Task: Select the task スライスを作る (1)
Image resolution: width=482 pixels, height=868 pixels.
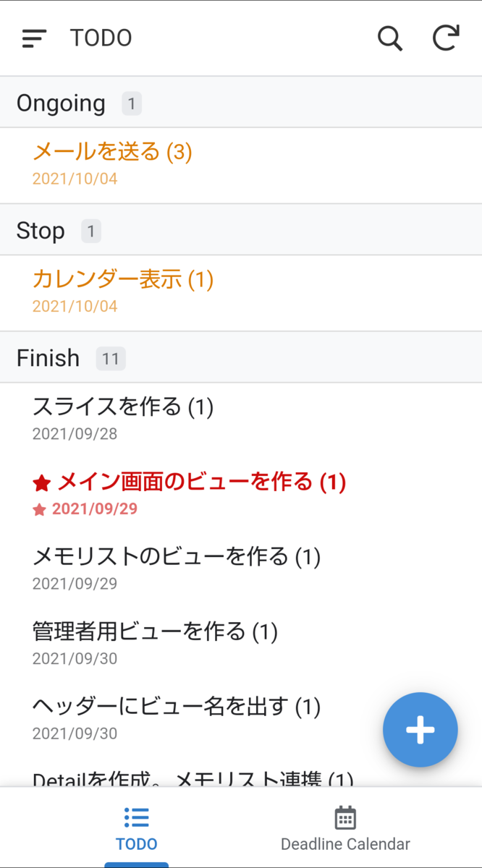Action: pyautogui.click(x=123, y=407)
